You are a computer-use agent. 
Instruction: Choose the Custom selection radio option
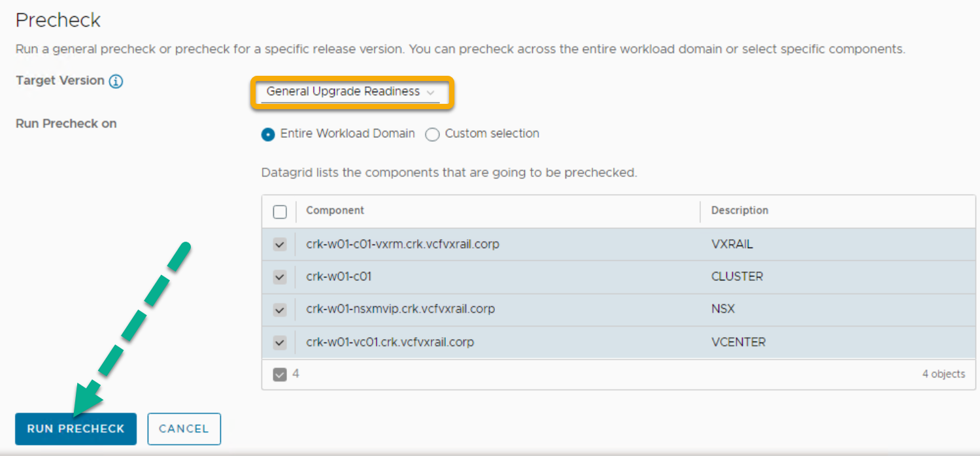click(432, 135)
